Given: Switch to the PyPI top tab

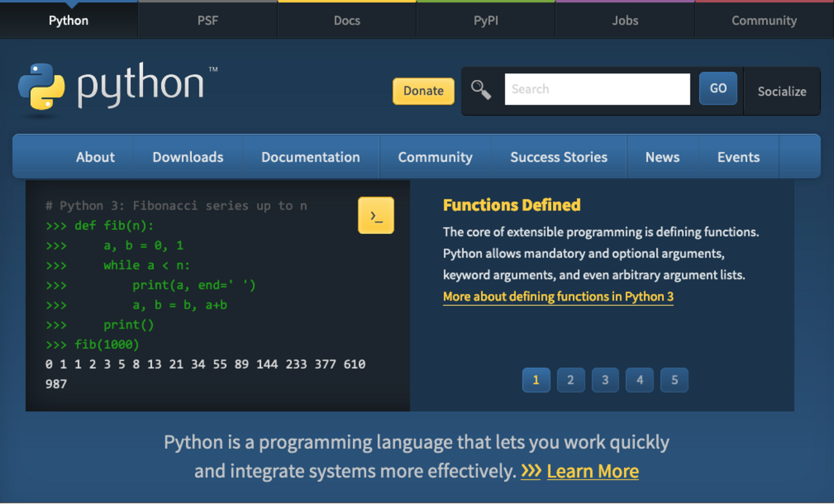Looking at the screenshot, I should (486, 21).
